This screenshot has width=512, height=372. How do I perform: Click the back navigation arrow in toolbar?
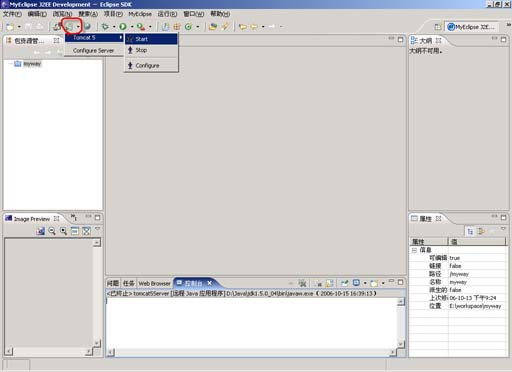pyautogui.click(x=243, y=26)
